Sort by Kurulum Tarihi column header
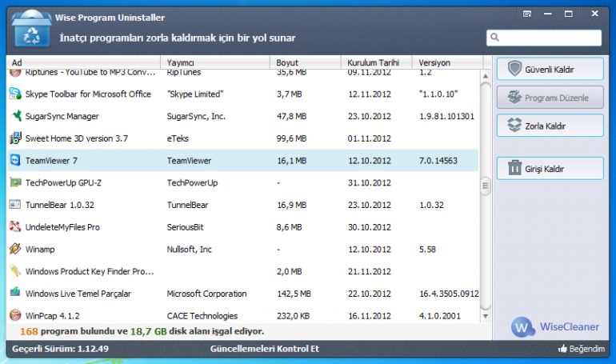This screenshot has height=364, width=616. pyautogui.click(x=376, y=62)
